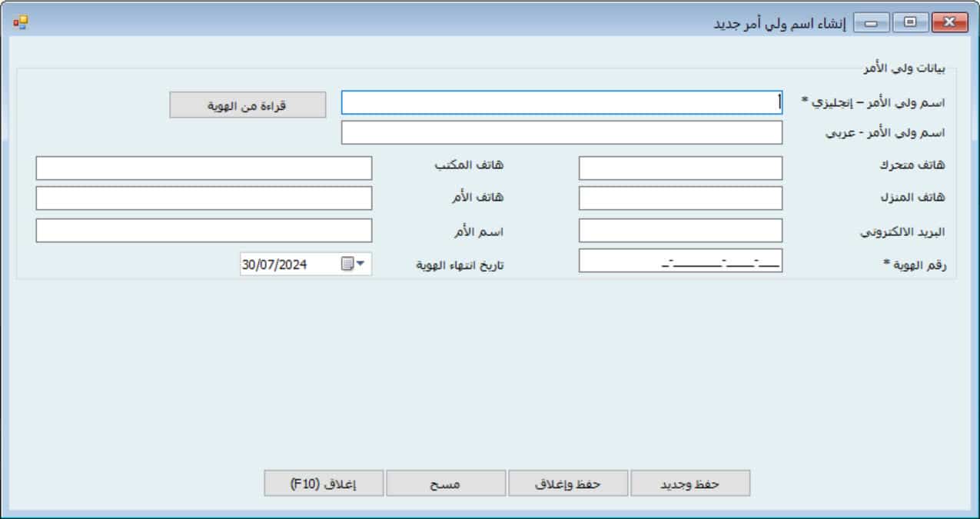
Task: Minimize the new guardian window
Action: pos(871,23)
